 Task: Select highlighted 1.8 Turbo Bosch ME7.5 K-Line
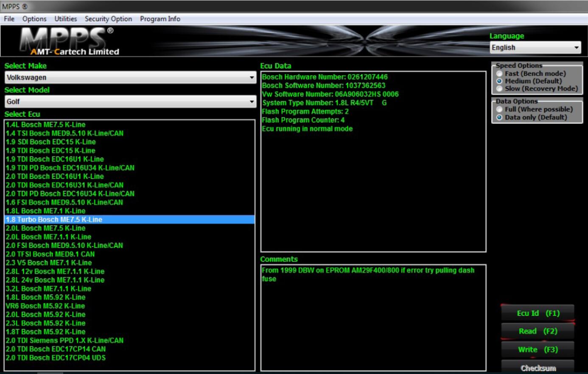point(130,219)
